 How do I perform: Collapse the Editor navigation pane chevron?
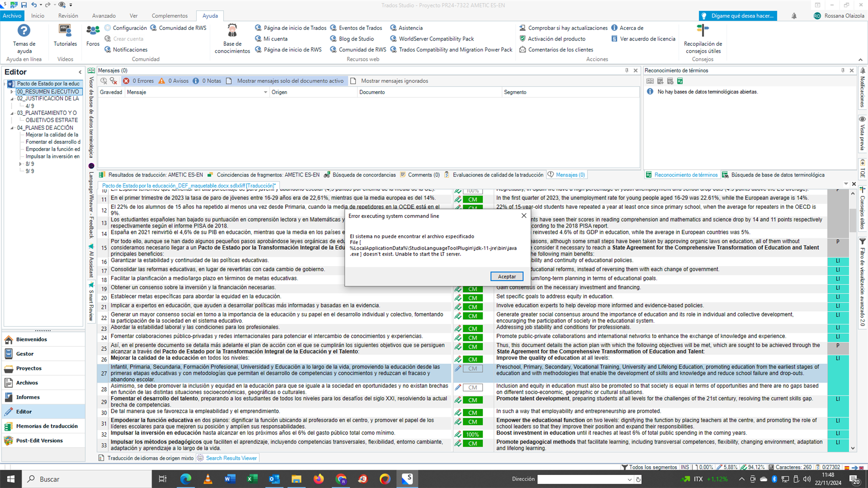pos(80,72)
